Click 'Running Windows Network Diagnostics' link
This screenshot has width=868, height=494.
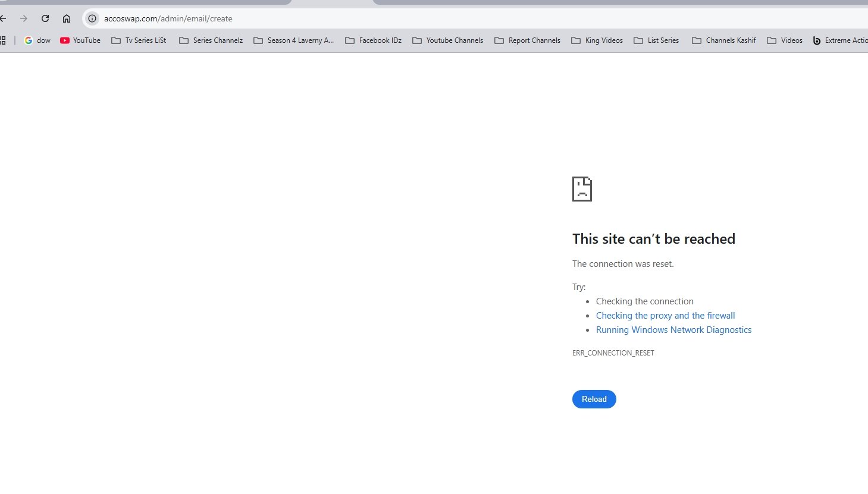(673, 330)
